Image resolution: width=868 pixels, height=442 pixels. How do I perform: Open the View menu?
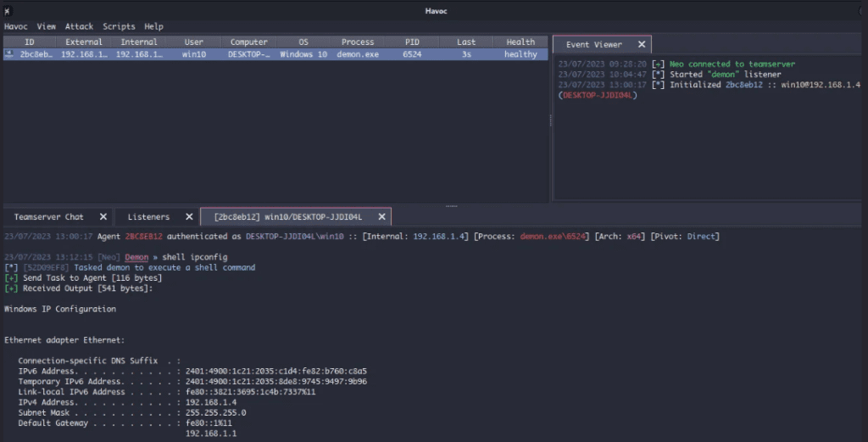pos(47,27)
